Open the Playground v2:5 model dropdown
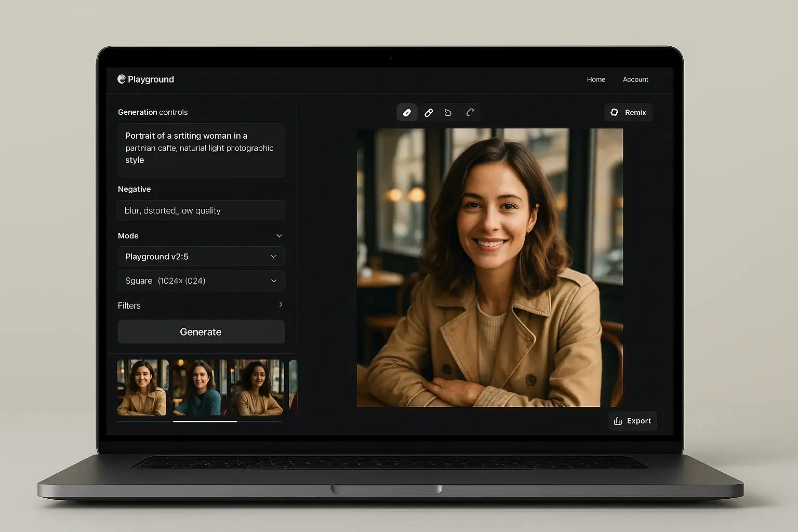Viewport: 798px width, 532px height. pyautogui.click(x=201, y=257)
